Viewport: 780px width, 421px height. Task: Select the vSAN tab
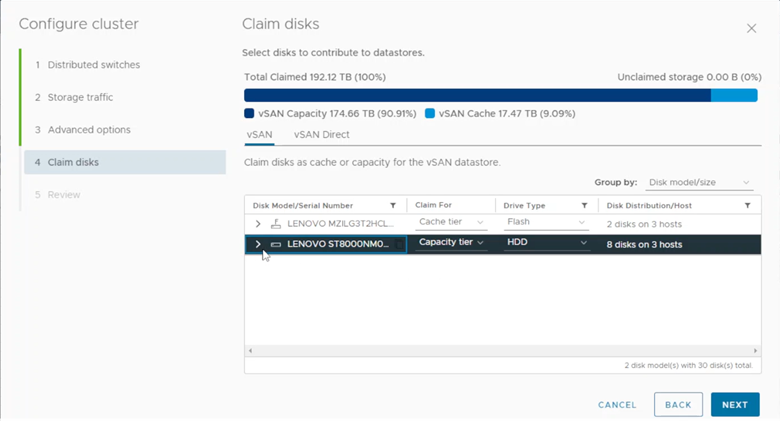click(x=258, y=134)
